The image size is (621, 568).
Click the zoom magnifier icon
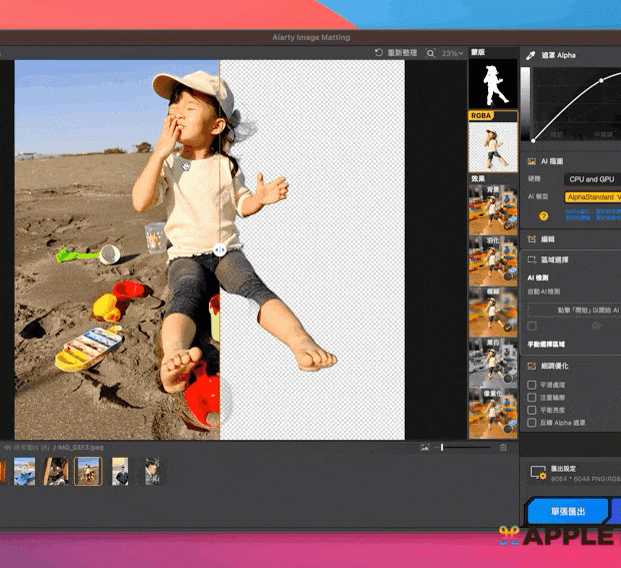coord(431,53)
